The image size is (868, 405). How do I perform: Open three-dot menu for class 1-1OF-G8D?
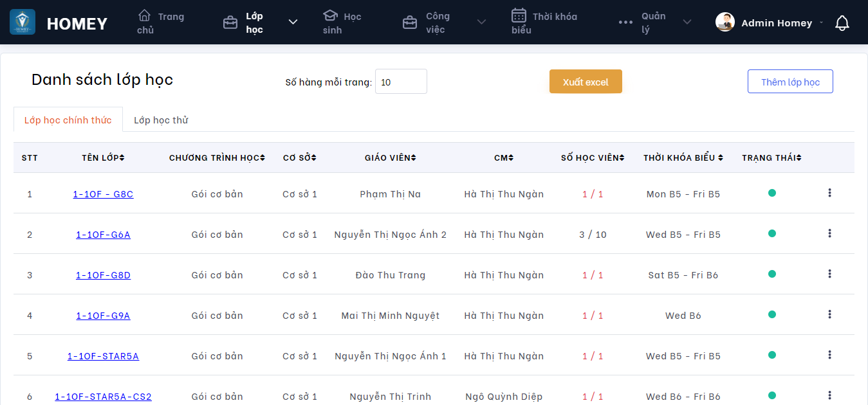click(x=829, y=274)
